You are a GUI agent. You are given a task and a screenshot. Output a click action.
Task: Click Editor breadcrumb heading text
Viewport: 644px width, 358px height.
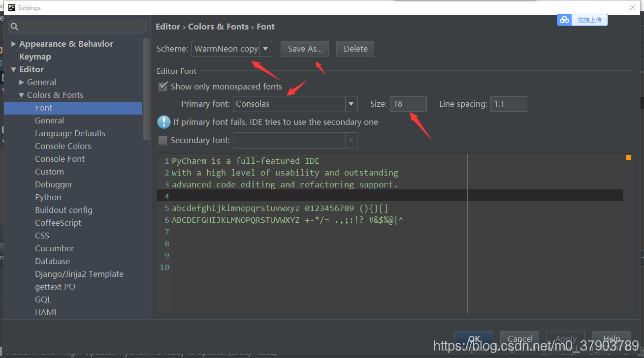pyautogui.click(x=168, y=27)
